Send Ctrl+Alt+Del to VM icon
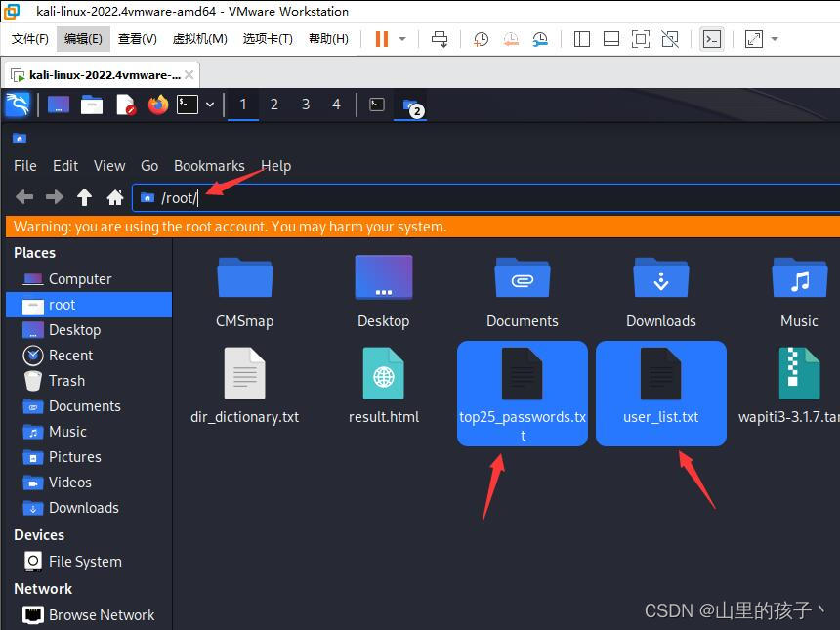The height and width of the screenshot is (630, 840). tap(440, 39)
